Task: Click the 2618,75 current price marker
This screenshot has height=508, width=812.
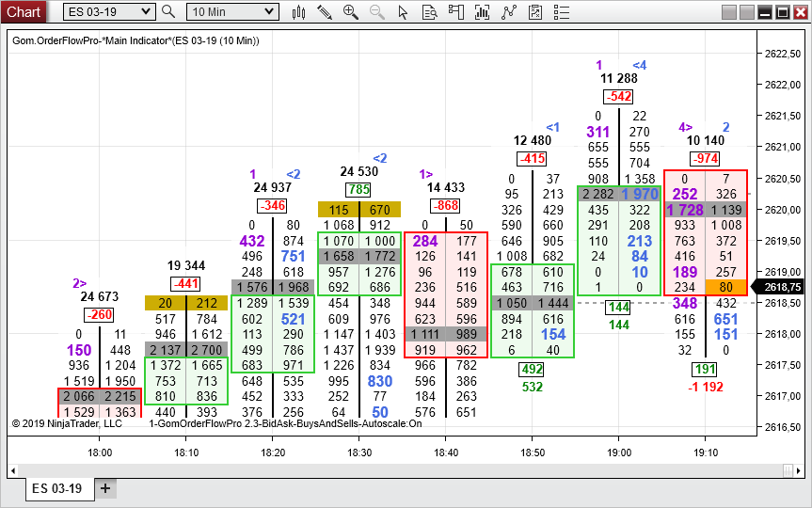Action: 781,287
